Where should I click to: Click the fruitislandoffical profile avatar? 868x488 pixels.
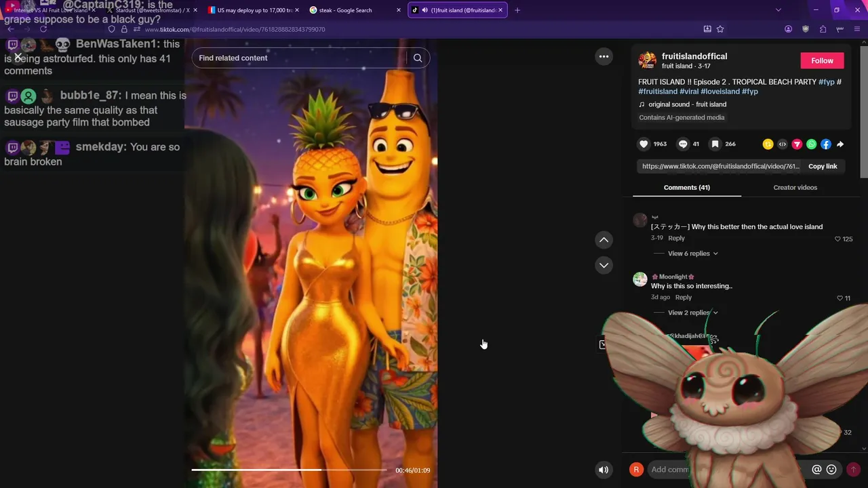coord(647,60)
